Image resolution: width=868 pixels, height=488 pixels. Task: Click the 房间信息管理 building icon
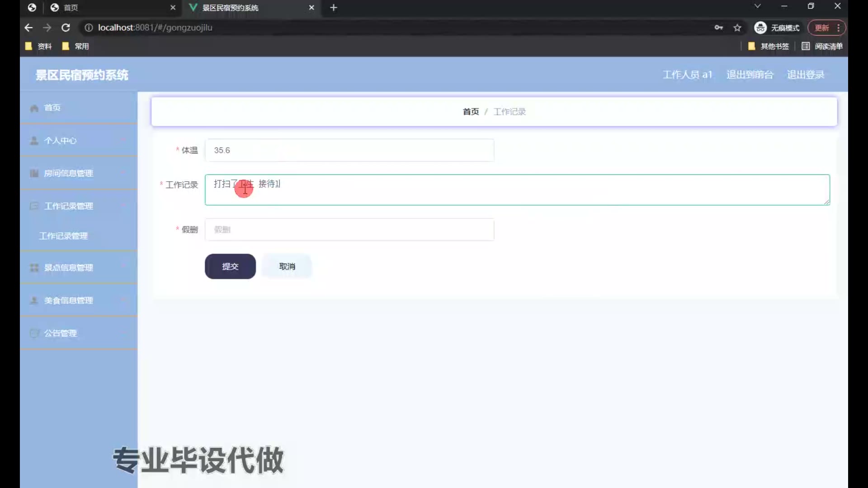click(x=34, y=174)
